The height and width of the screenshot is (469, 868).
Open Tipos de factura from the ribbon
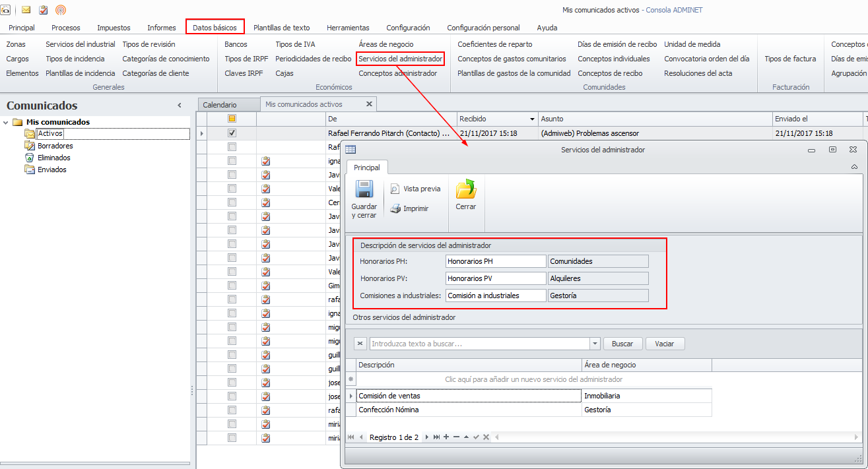[790, 59]
